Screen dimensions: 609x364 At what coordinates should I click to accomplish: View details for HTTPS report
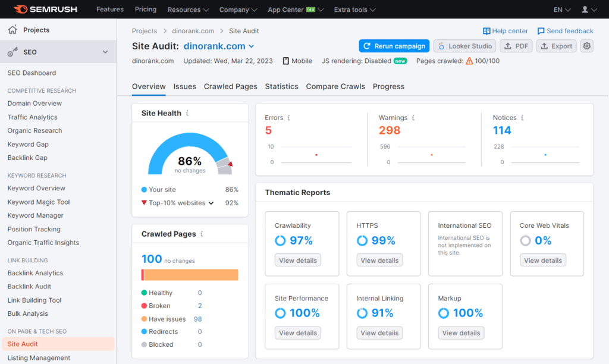click(x=379, y=261)
